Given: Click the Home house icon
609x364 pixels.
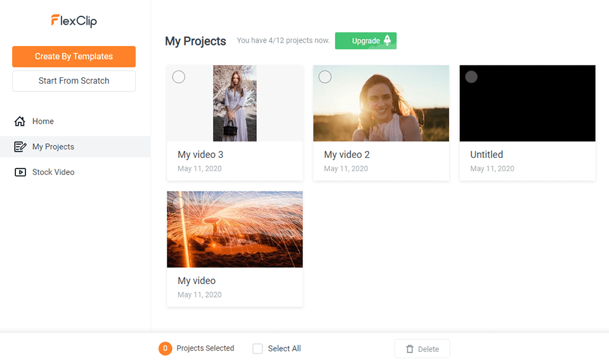Looking at the screenshot, I should (20, 121).
